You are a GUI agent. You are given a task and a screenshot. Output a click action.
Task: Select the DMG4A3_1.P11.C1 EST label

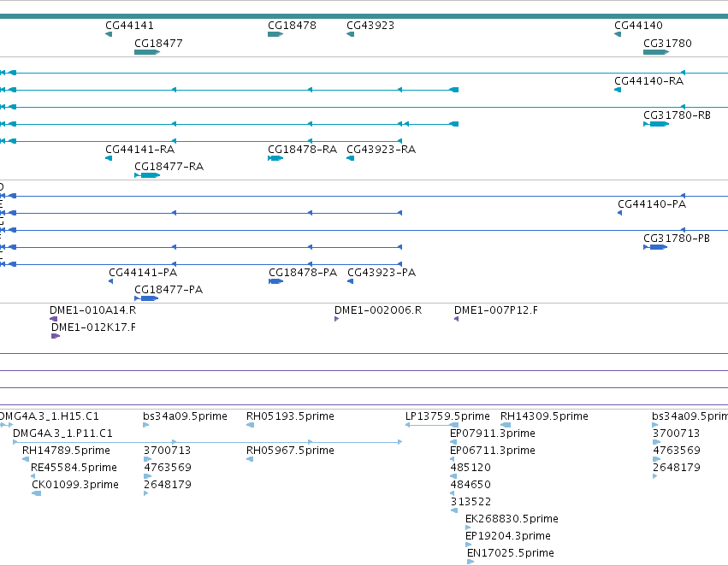pos(62,433)
